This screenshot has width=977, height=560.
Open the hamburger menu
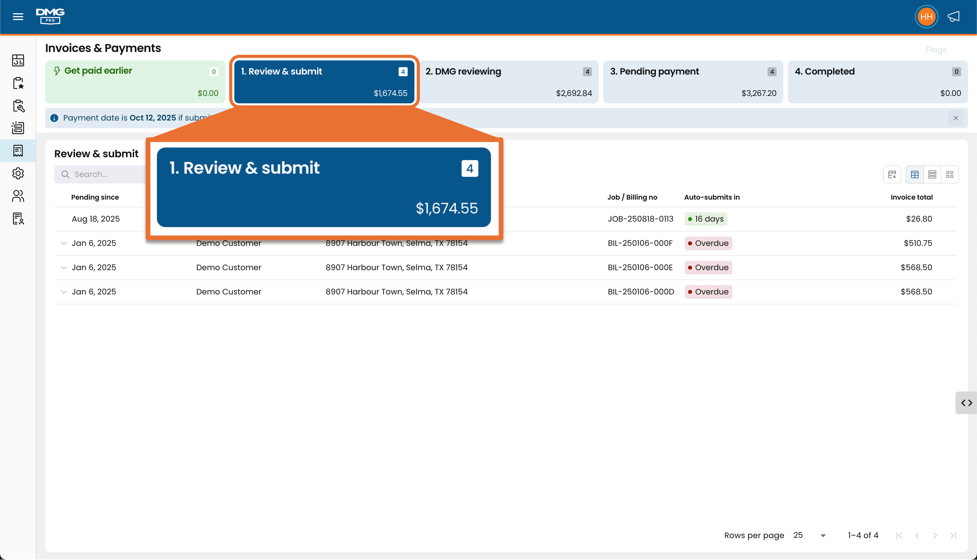(18, 17)
